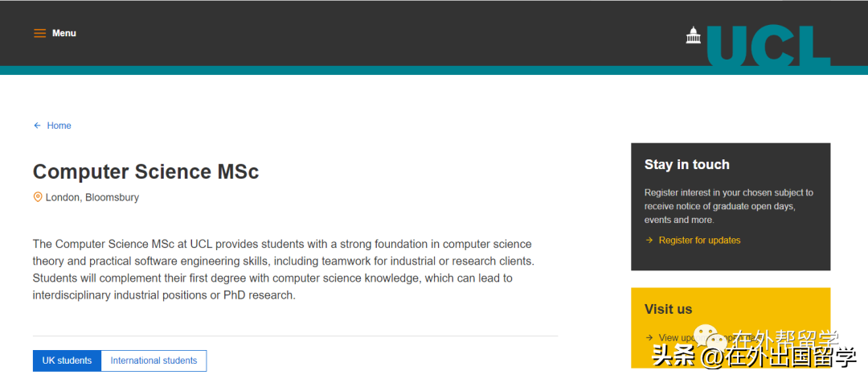Click the WeChat watermark icon
868x379 pixels.
(x=710, y=337)
